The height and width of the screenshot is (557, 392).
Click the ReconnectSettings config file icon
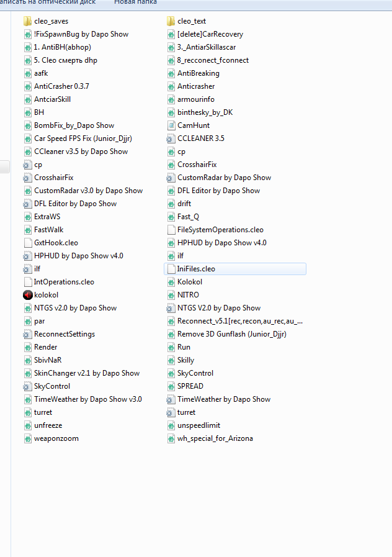27,334
